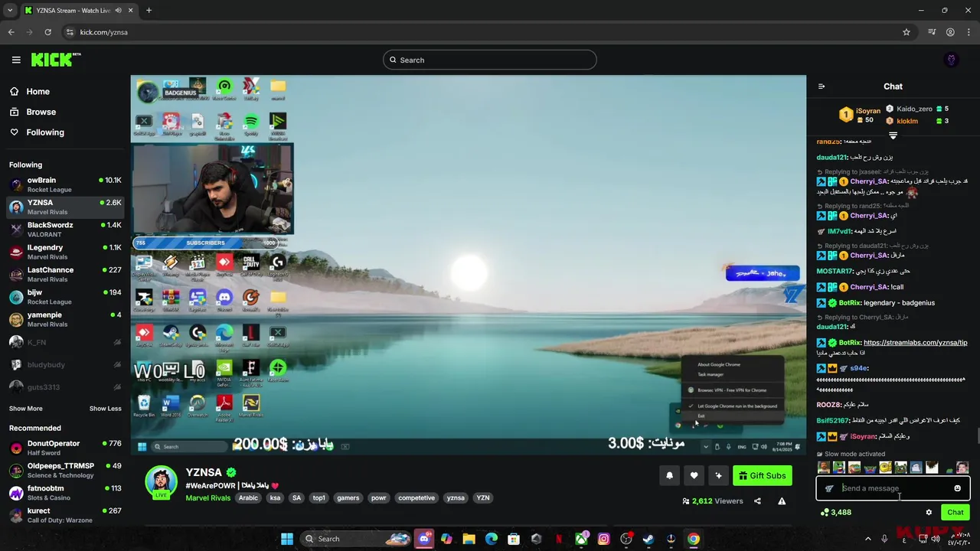The height and width of the screenshot is (551, 980).
Task: Collapse the chat panel with arrow icon
Action: (x=822, y=86)
